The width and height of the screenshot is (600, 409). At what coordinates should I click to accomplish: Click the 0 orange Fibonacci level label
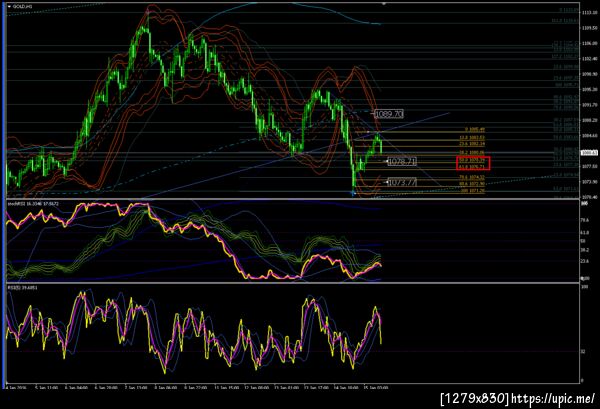[474, 129]
